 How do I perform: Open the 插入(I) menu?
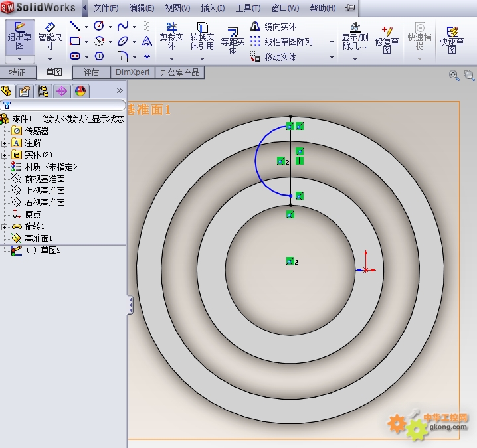click(x=213, y=8)
